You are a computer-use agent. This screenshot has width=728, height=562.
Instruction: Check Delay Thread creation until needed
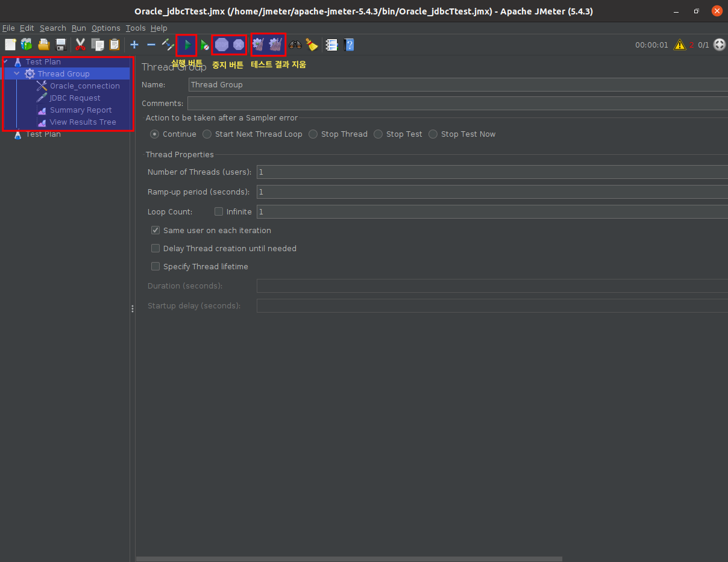click(155, 248)
